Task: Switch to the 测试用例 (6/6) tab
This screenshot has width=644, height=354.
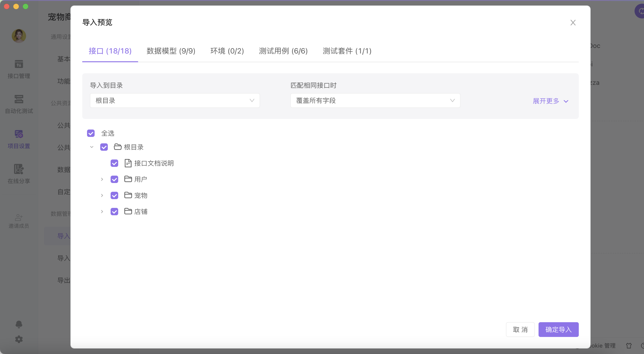Action: [x=283, y=51]
